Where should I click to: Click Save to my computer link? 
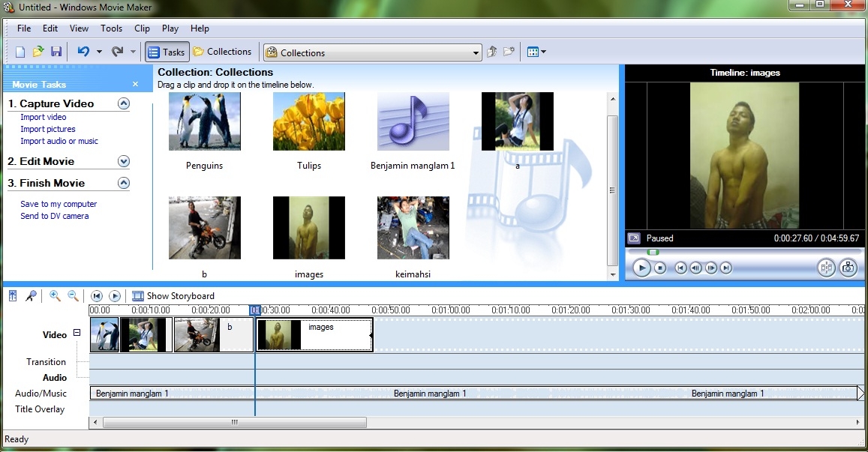(59, 204)
